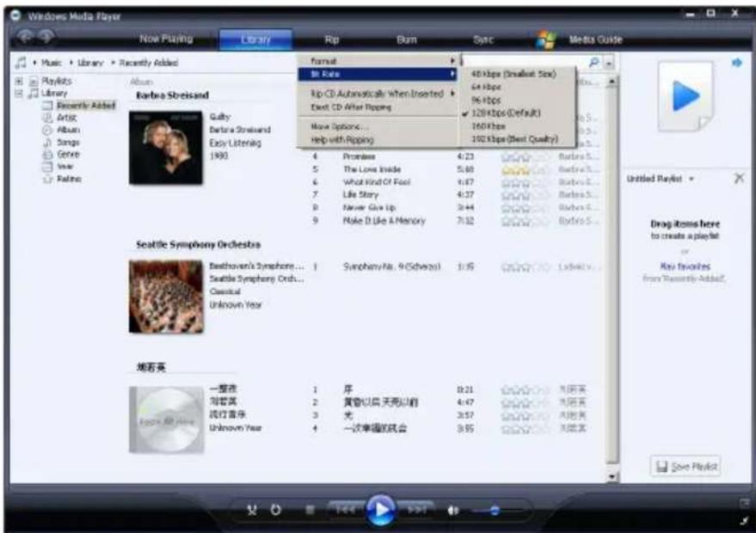
Task: Open the Library tab
Action: point(255,40)
